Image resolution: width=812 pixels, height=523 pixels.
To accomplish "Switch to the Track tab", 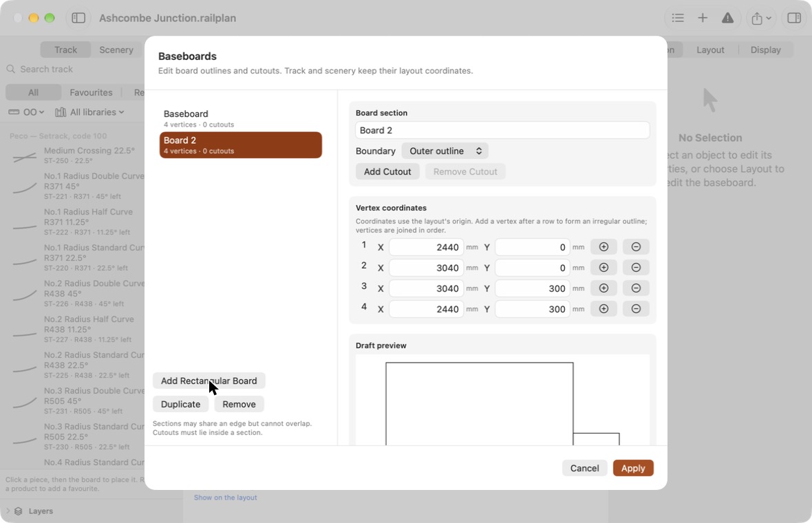I will pos(66,50).
